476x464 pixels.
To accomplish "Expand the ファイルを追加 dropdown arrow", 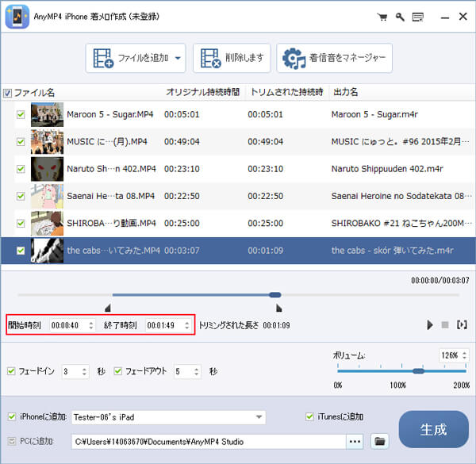I will click(178, 58).
